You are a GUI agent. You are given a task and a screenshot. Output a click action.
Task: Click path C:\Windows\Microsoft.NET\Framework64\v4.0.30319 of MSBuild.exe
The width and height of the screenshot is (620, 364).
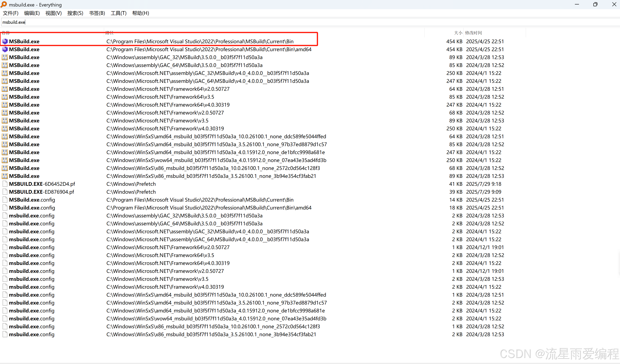pyautogui.click(x=168, y=105)
